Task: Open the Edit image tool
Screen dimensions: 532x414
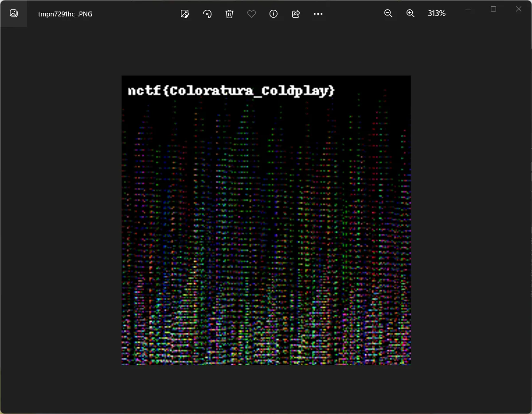Action: pyautogui.click(x=185, y=14)
